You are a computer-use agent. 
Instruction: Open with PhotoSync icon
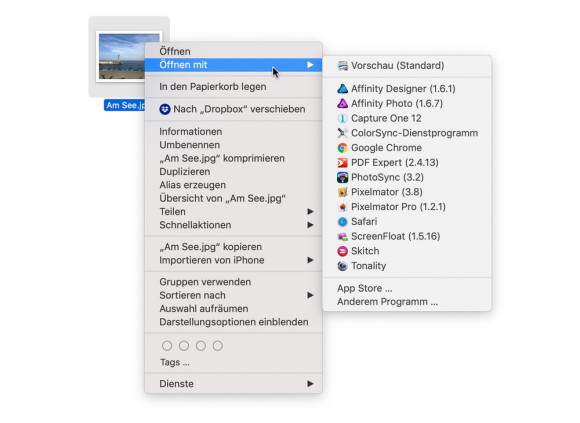point(343,177)
